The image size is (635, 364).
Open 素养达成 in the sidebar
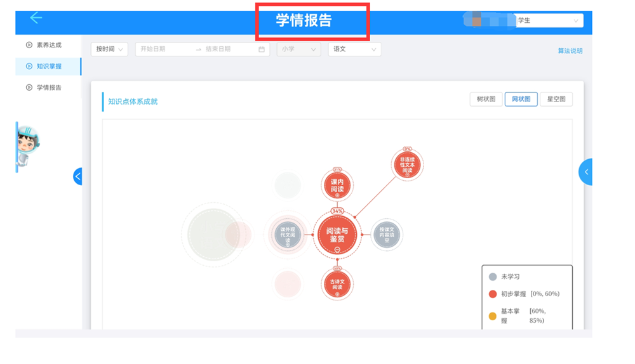coord(49,45)
